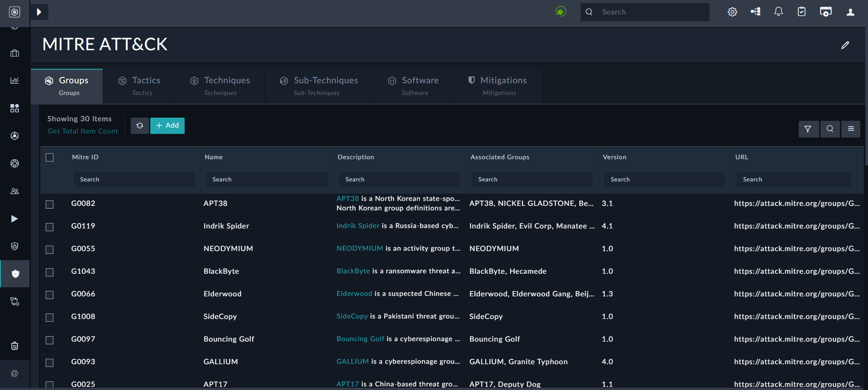Open the filter funnel icon
The width and height of the screenshot is (868, 390).
pyautogui.click(x=808, y=129)
